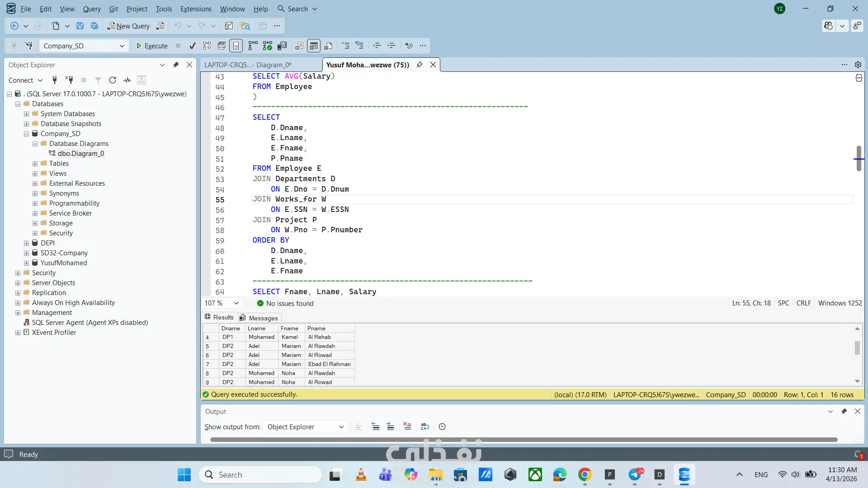Click the Parse checkmark icon
This screenshot has width=868, height=488.
(193, 46)
